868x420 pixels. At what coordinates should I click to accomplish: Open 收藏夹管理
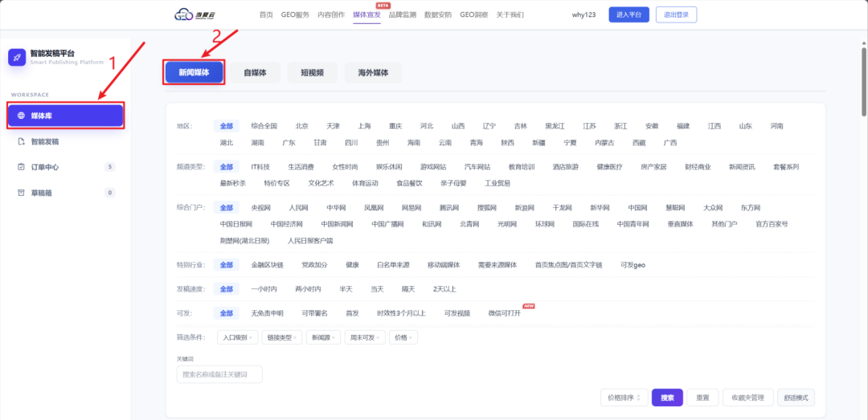click(x=748, y=398)
